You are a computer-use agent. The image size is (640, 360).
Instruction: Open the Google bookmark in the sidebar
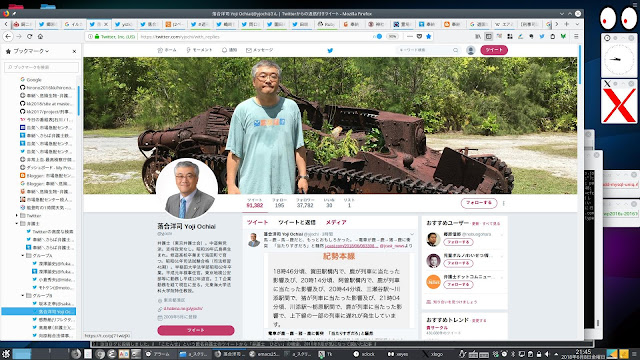(31, 80)
